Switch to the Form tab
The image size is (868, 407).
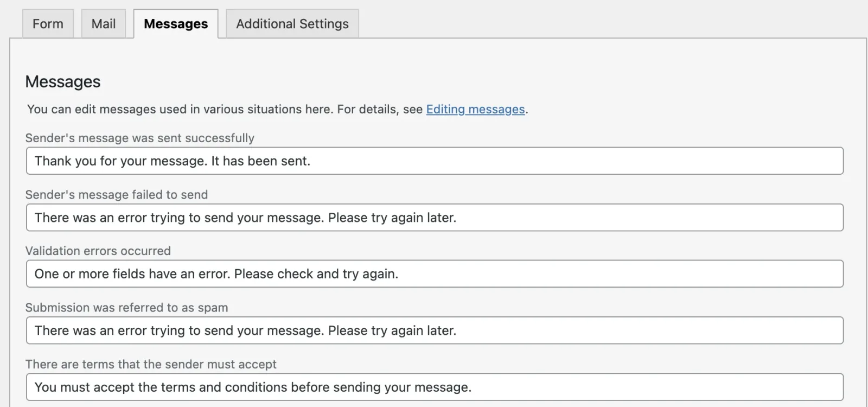[x=48, y=24]
